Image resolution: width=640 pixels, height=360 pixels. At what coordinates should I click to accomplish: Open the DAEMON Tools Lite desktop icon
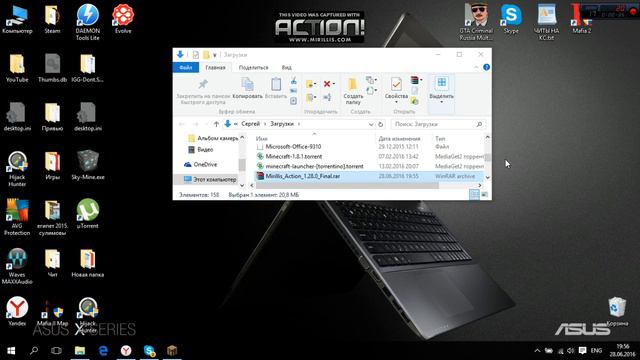point(87,22)
